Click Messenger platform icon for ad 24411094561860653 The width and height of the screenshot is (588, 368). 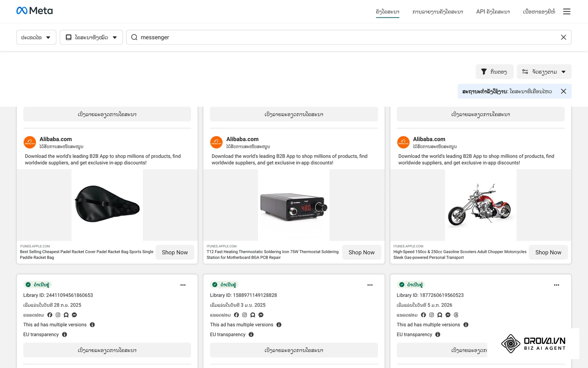click(74, 315)
